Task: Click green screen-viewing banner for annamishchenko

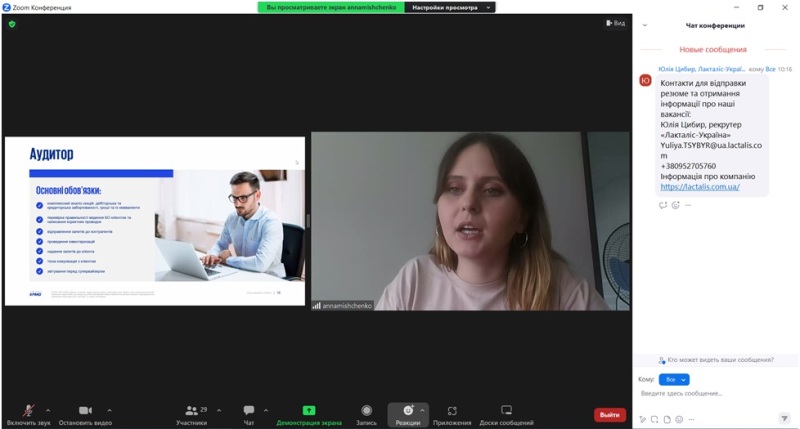Action: tap(331, 8)
